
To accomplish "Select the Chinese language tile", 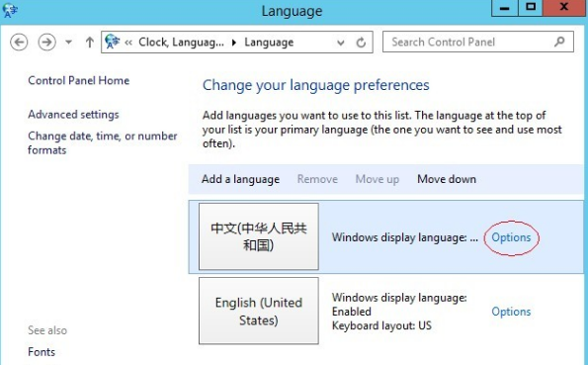I will (x=259, y=236).
